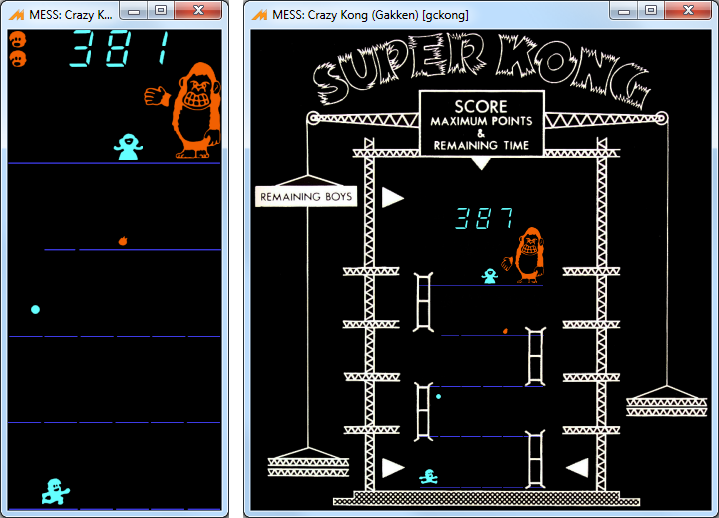Image resolution: width=719 pixels, height=518 pixels.
Task: Click the top remaining-boy head icon
Action: [x=18, y=39]
